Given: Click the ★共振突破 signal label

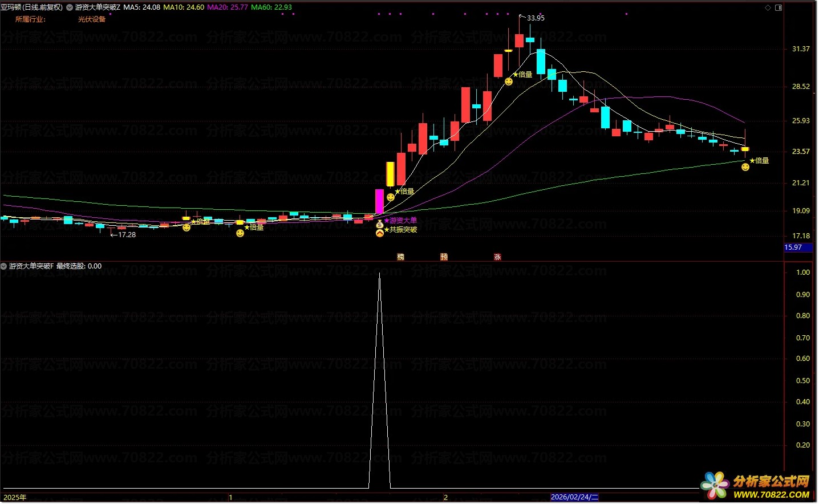Looking at the screenshot, I should [400, 230].
